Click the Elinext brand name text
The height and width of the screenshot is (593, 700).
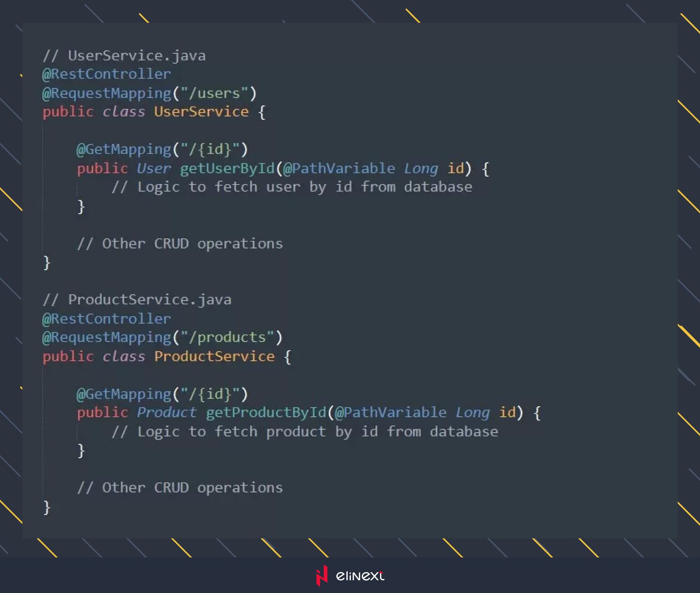(360, 576)
